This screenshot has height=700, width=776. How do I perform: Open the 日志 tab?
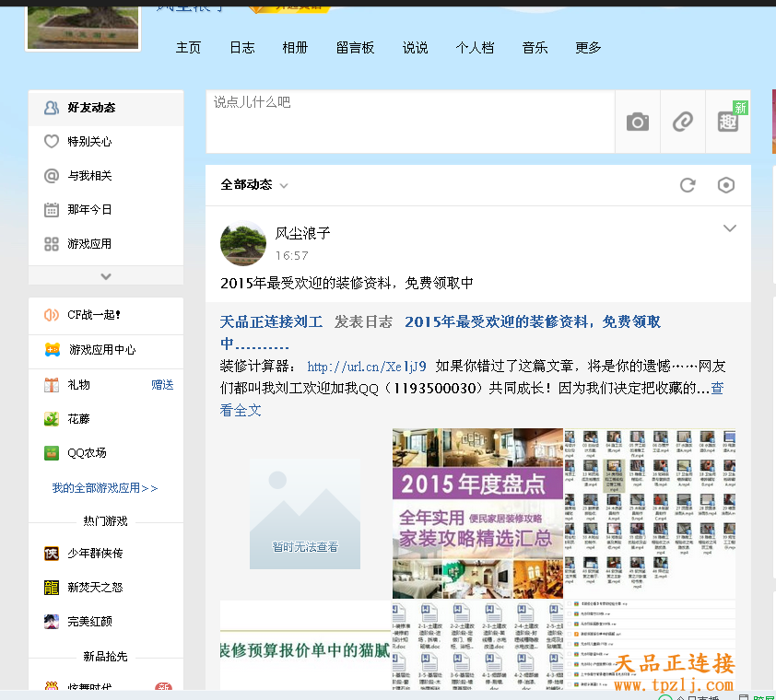coord(242,48)
